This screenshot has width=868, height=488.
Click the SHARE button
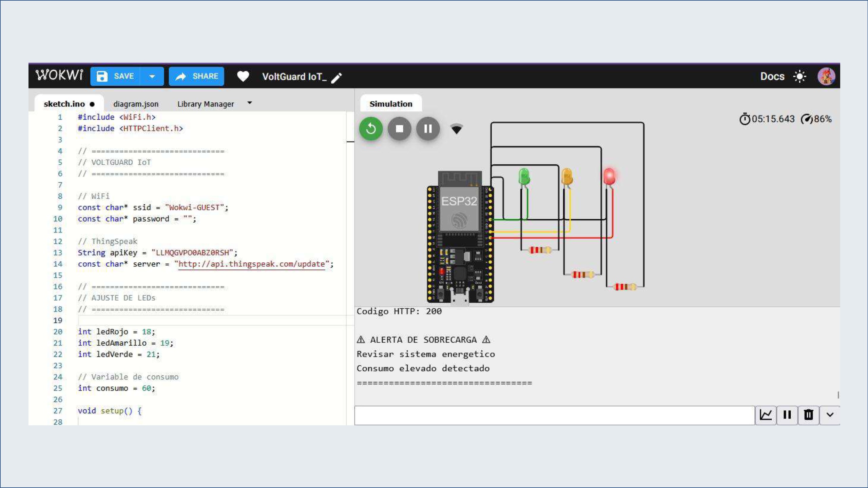[196, 76]
